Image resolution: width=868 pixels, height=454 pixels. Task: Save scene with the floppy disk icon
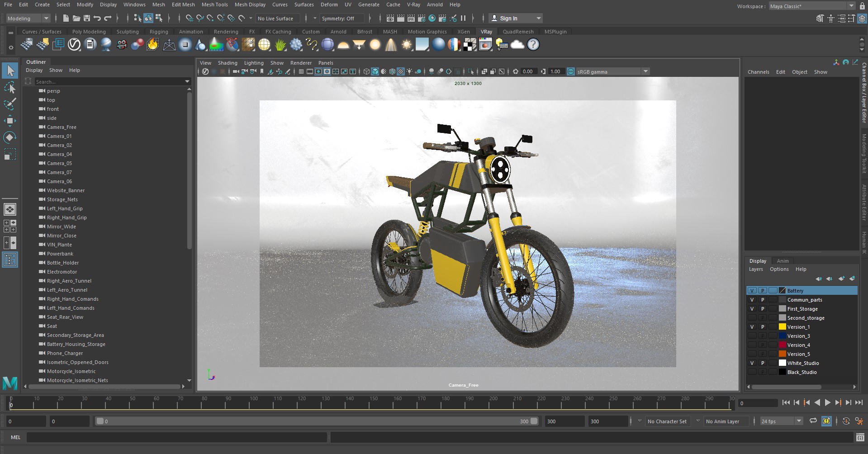87,19
